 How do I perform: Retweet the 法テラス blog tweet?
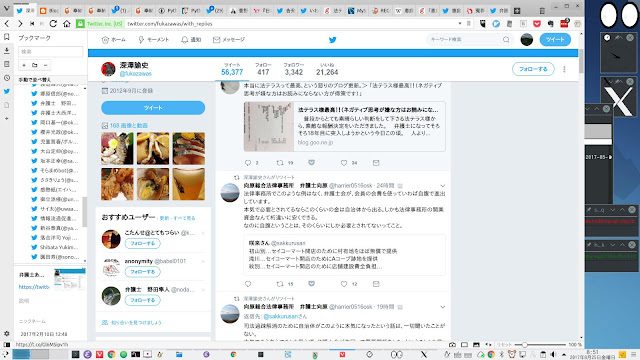coord(280,162)
